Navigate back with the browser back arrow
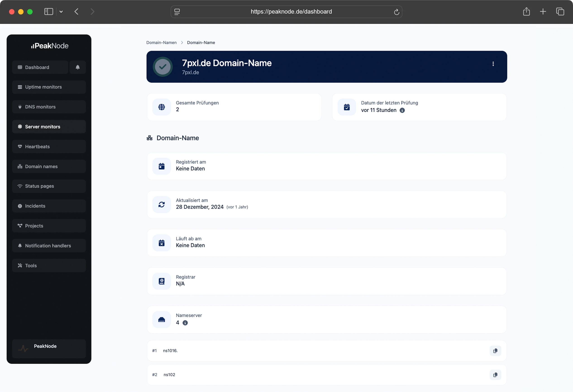 (76, 12)
